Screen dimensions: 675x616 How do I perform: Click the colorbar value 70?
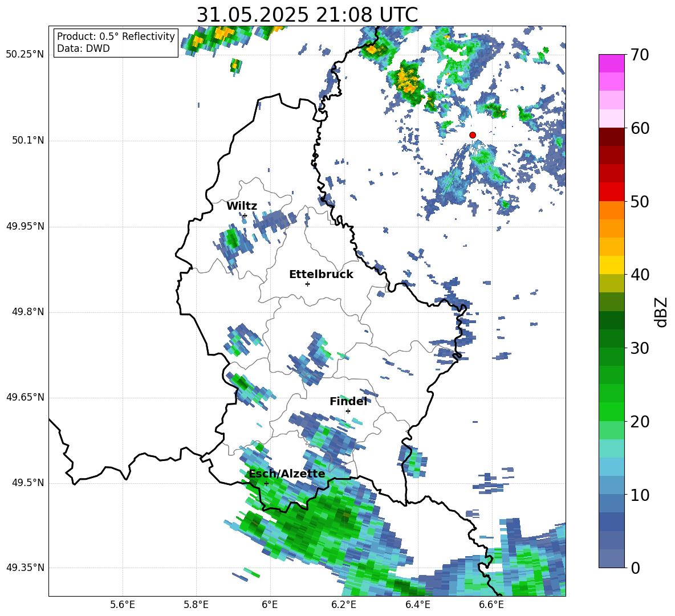pyautogui.click(x=640, y=55)
